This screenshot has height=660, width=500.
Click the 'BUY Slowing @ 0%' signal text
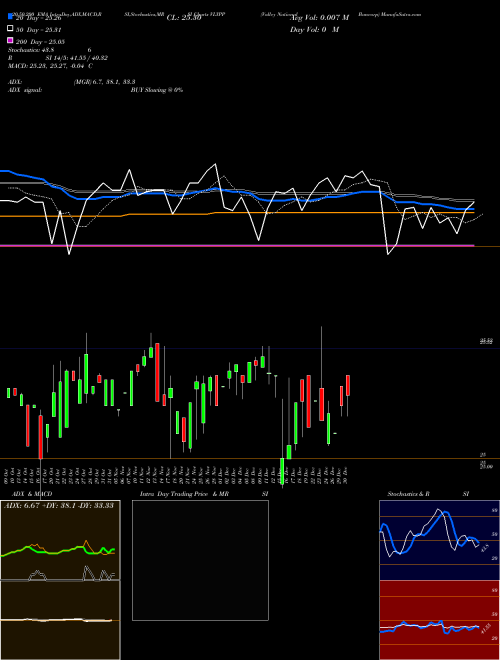(157, 90)
